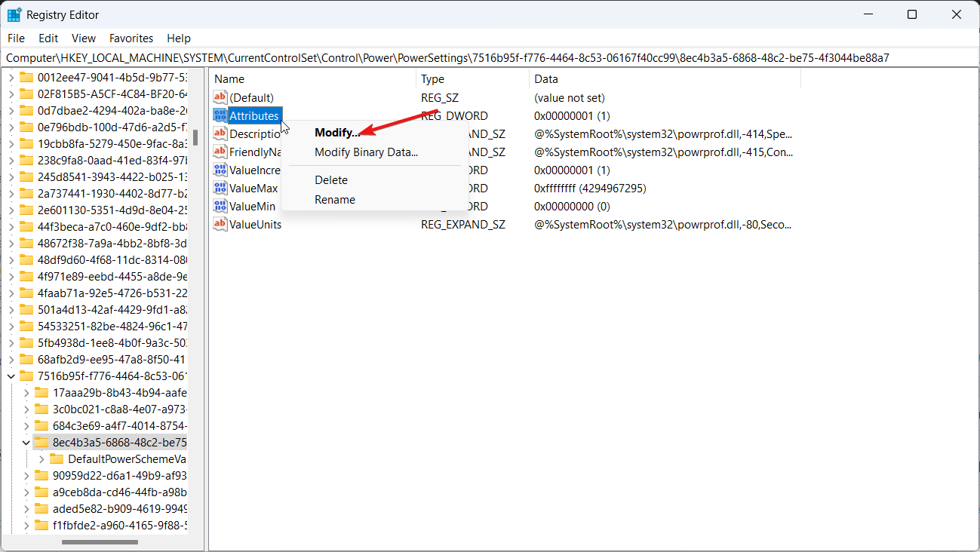Expand the 501a4d13-42af key

tap(11, 309)
